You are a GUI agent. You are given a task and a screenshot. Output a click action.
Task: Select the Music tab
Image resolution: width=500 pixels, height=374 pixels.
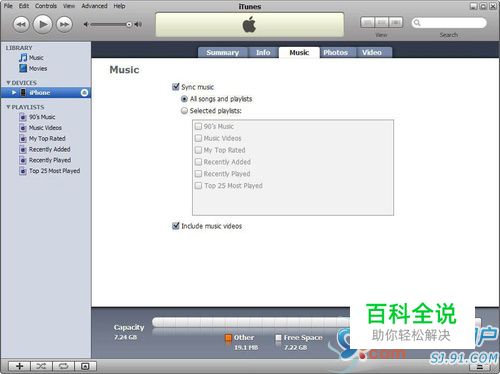(299, 52)
